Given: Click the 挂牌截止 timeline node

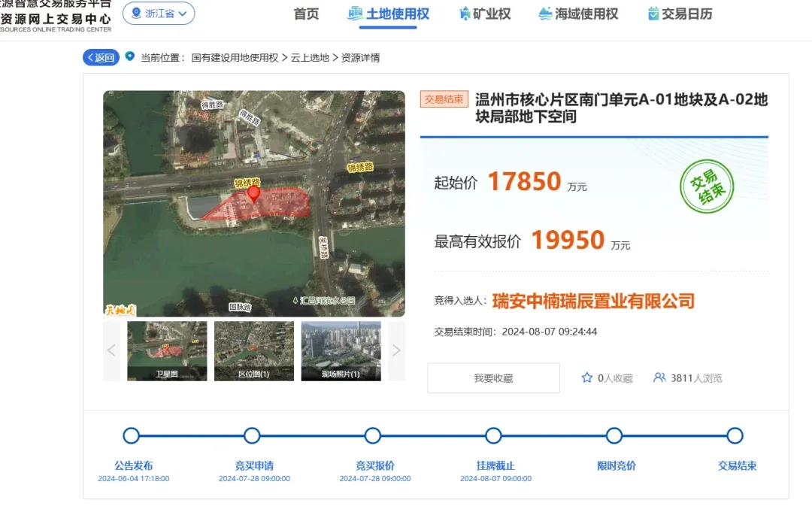Looking at the screenshot, I should [493, 435].
